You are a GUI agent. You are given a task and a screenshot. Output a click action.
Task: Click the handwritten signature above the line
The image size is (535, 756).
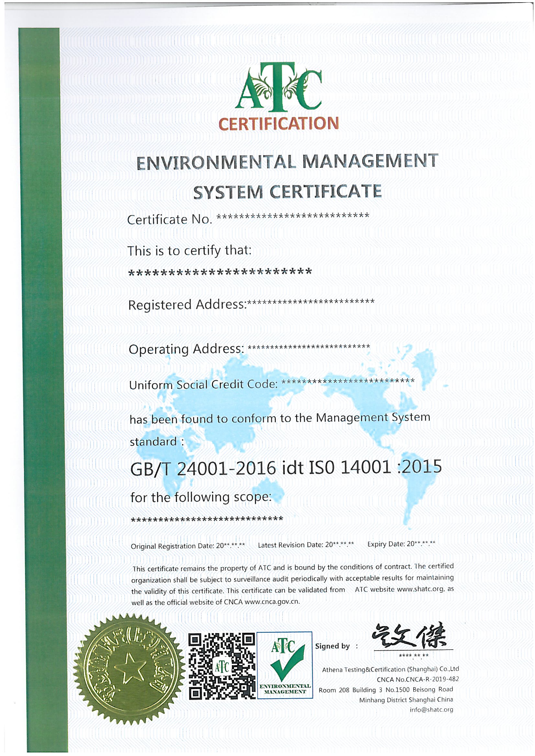click(x=409, y=635)
